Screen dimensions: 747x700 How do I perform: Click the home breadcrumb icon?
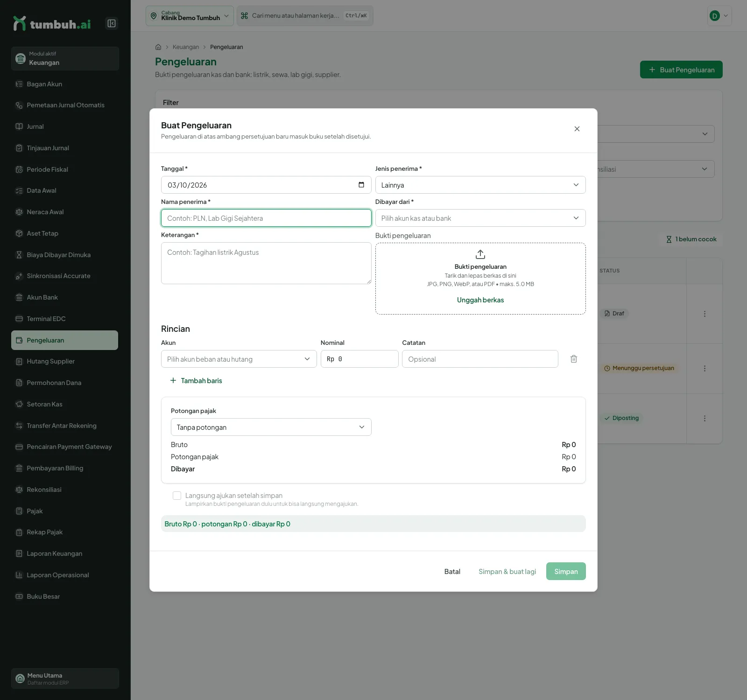coord(158,47)
